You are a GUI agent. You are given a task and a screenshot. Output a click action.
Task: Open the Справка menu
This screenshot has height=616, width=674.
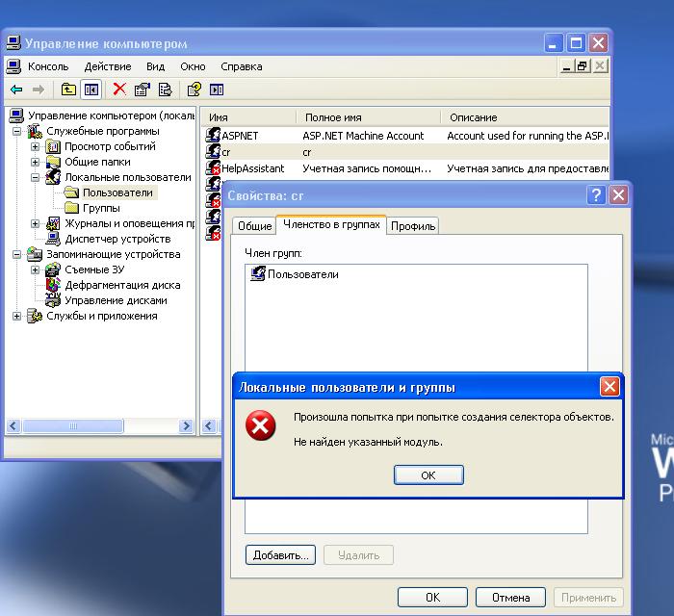click(x=241, y=66)
